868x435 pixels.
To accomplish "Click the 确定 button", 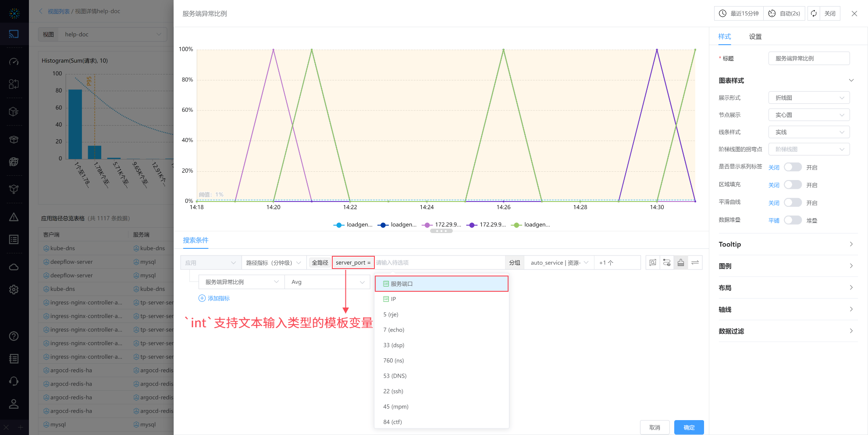I will point(689,427).
